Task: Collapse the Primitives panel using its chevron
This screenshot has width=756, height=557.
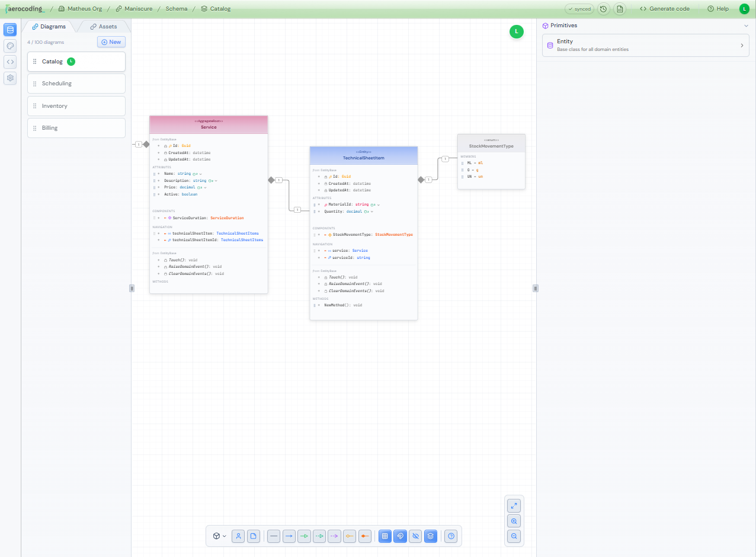Action: [x=746, y=25]
